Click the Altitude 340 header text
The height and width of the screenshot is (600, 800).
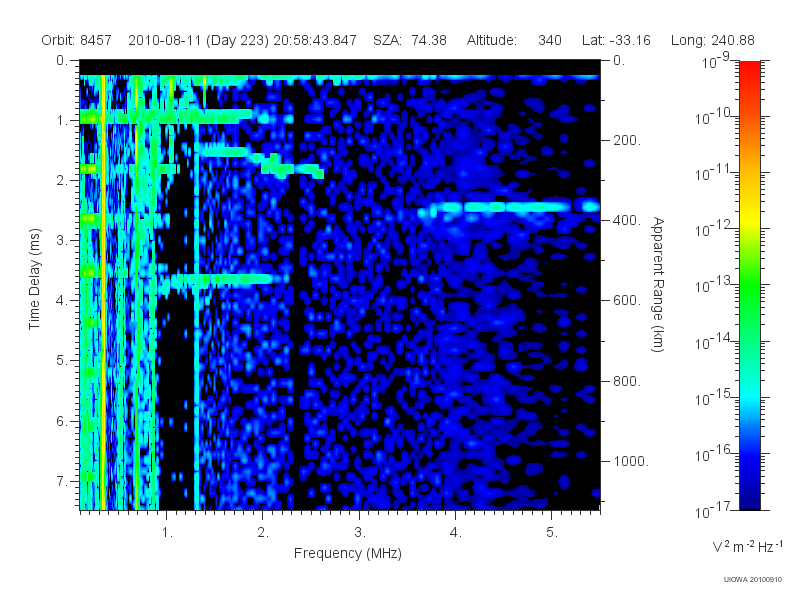(514, 40)
